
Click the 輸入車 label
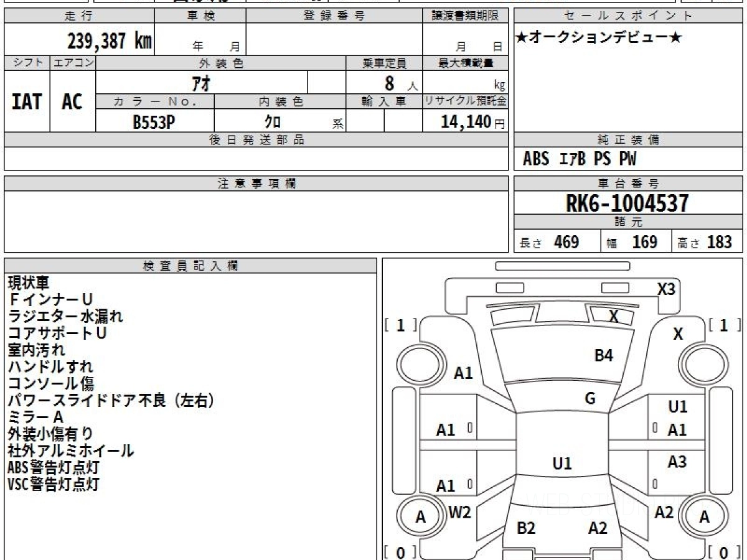384,101
